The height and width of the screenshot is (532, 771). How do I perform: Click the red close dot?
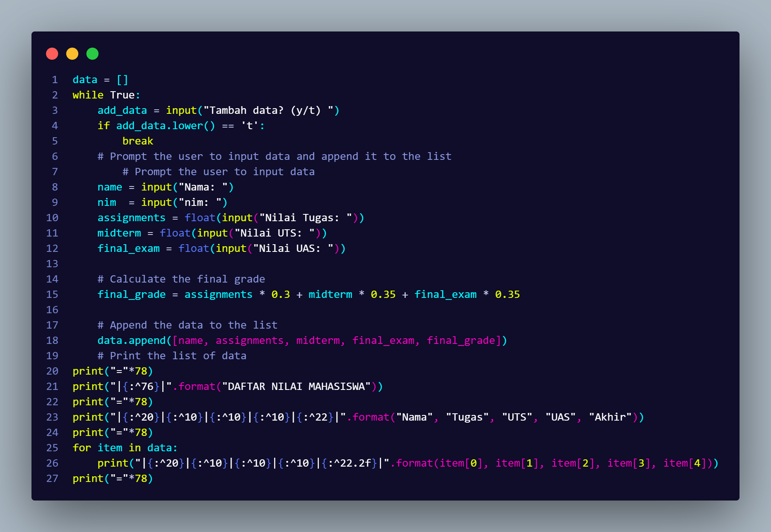click(52, 53)
